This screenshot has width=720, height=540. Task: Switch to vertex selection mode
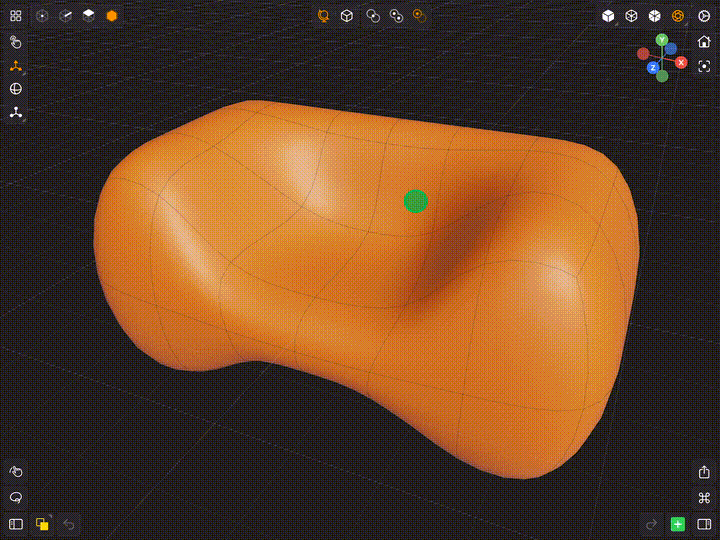42,16
